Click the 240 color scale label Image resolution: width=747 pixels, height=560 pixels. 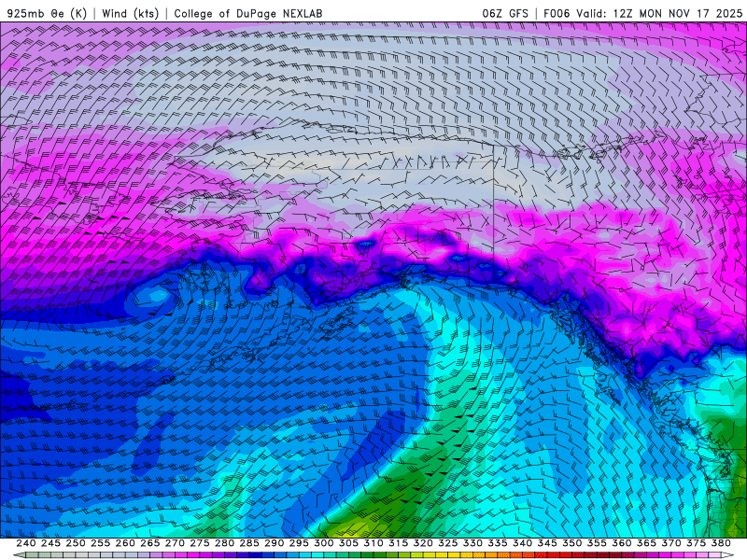click(26, 543)
